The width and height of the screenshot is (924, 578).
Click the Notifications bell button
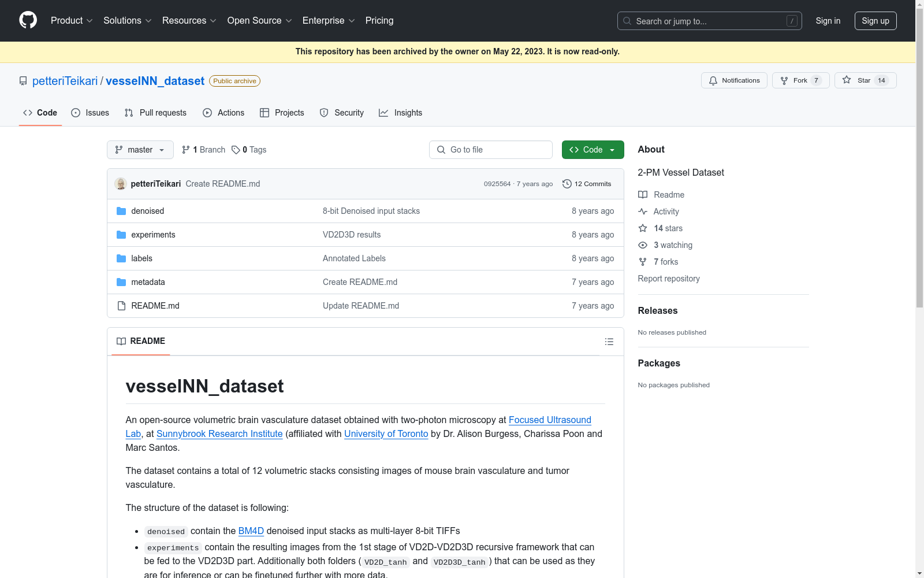point(734,80)
